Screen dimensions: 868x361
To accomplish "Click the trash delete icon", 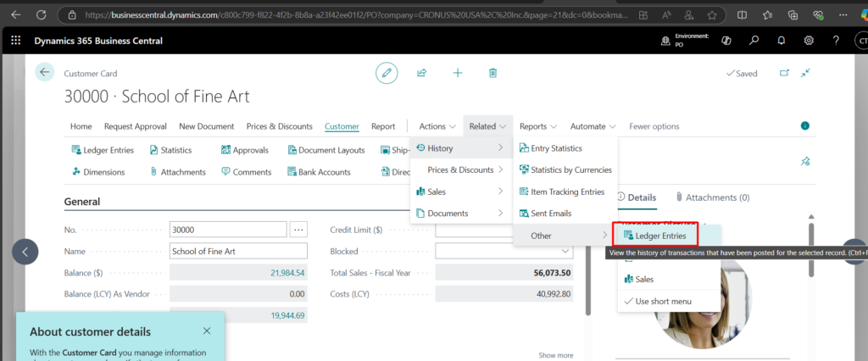I will pos(492,74).
